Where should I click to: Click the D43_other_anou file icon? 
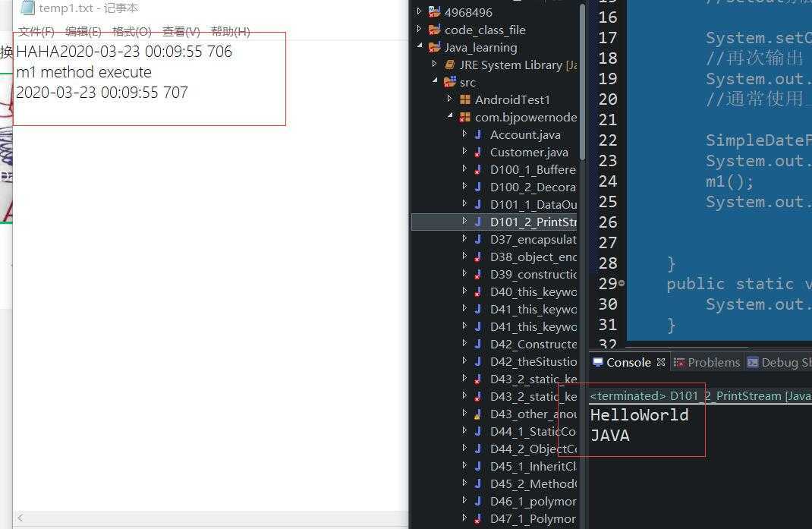pyautogui.click(x=478, y=414)
